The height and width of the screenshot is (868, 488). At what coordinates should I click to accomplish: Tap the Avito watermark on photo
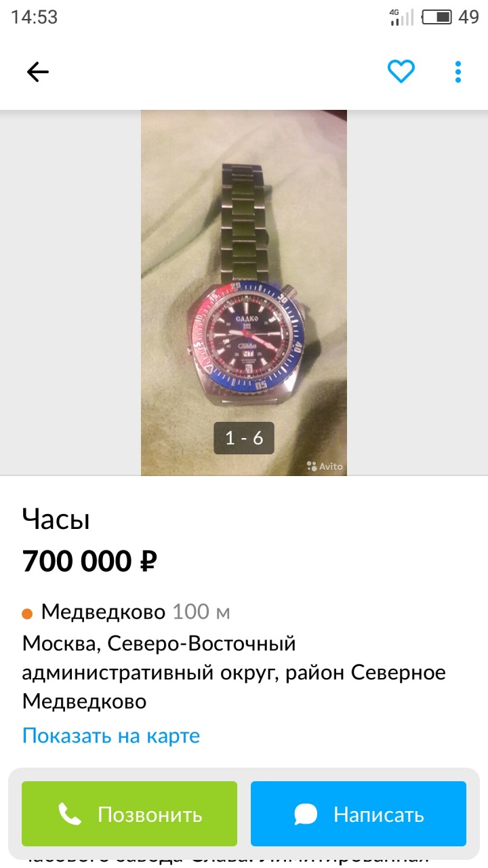pos(325,466)
